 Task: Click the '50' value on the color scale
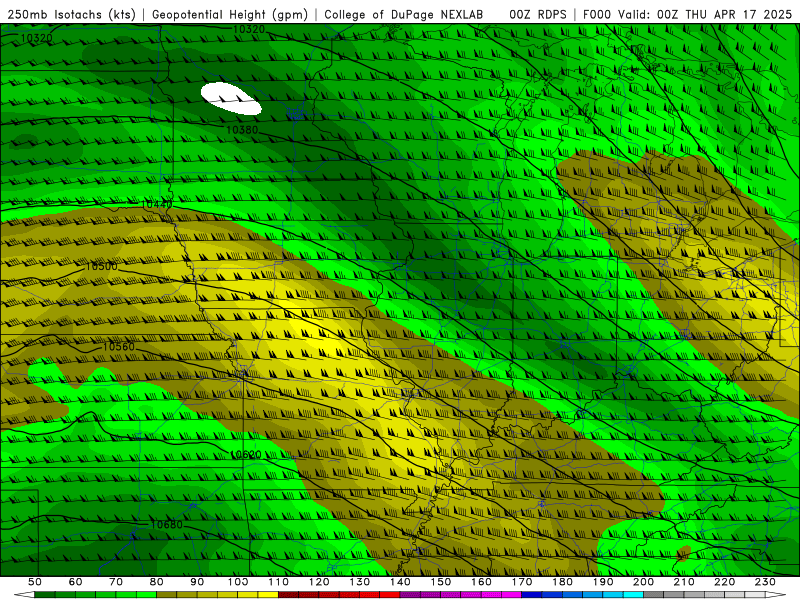click(x=35, y=582)
